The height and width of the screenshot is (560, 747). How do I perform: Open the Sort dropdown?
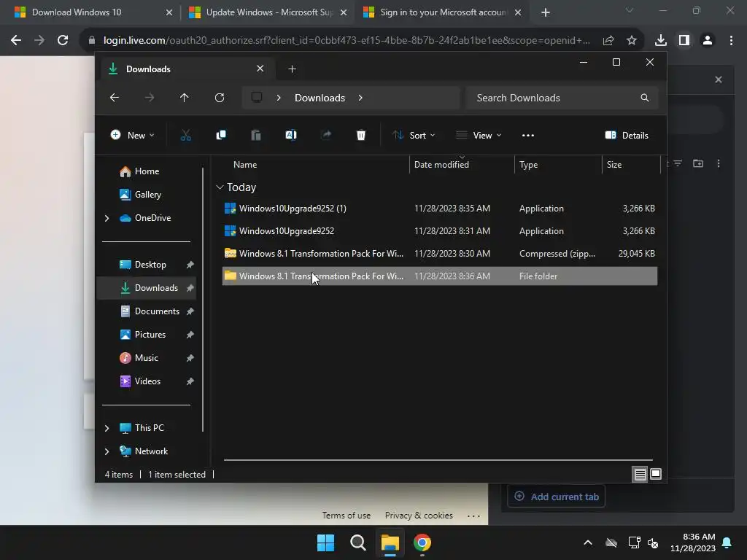[x=414, y=136]
